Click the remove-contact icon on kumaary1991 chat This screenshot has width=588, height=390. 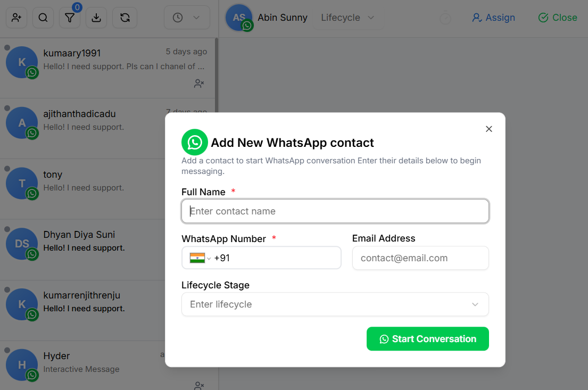pos(199,84)
